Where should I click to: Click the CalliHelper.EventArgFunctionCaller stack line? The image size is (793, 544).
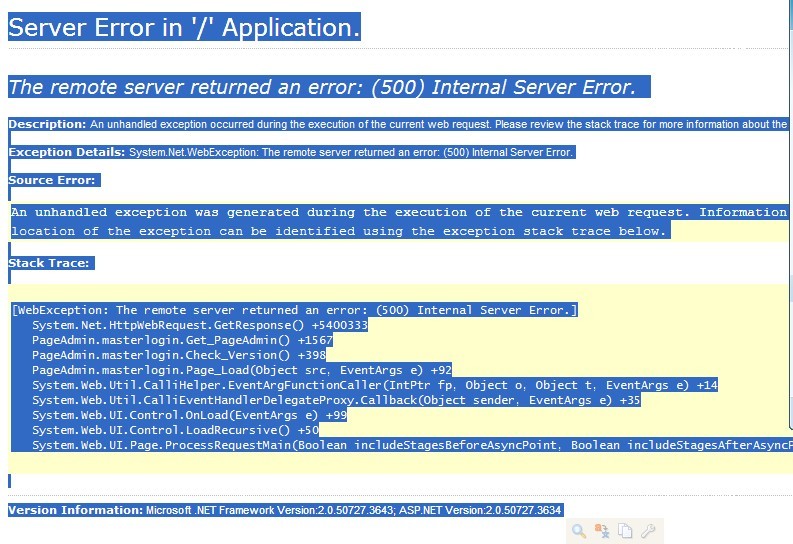click(x=374, y=385)
